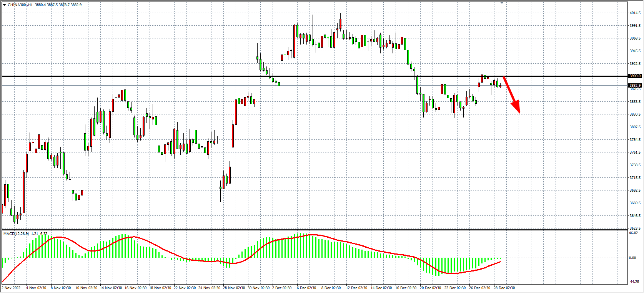Click the chart shift triangle marker at top
The width and height of the screenshot is (644, 293).
click(502, 3)
